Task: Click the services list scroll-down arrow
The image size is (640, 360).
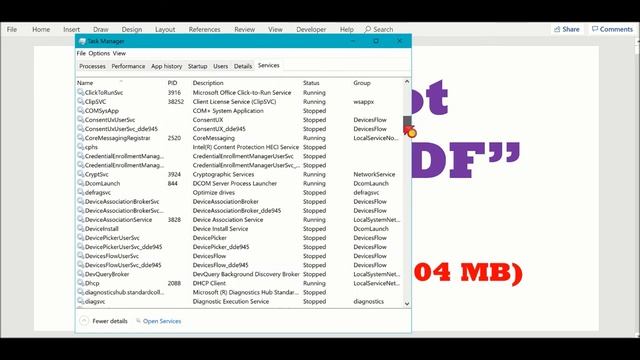Action: point(407,304)
